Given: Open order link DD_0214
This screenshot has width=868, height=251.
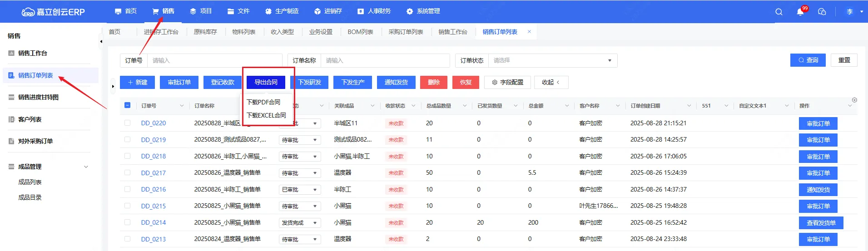Looking at the screenshot, I should tap(153, 222).
